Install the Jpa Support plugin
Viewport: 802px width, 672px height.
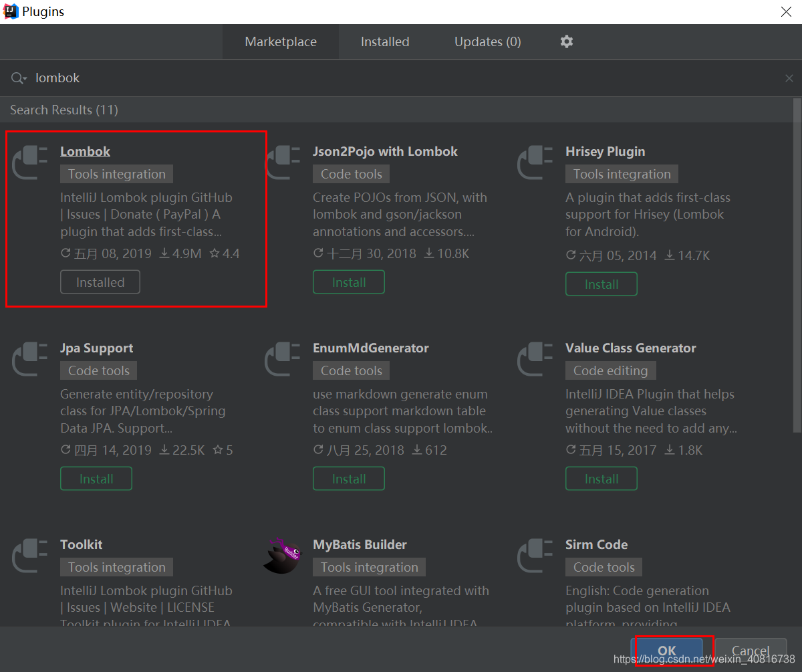[96, 479]
